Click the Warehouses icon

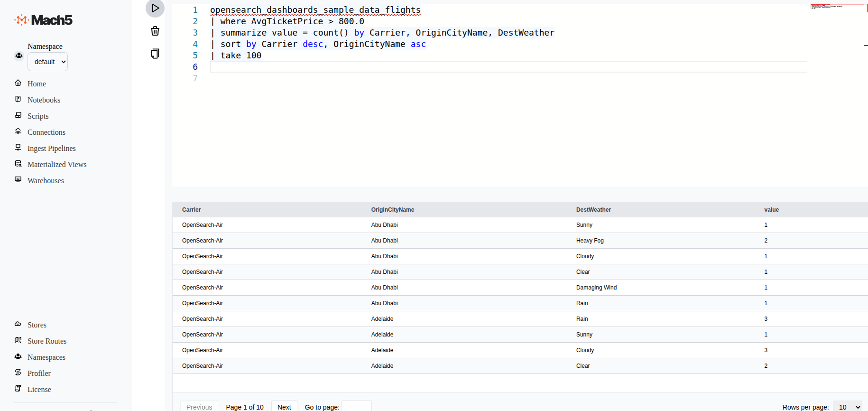[x=18, y=180]
